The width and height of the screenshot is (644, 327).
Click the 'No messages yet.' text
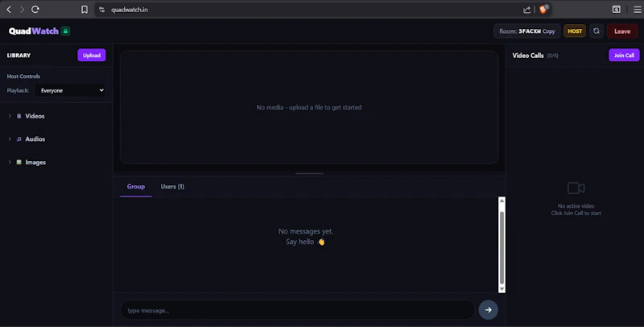click(x=306, y=231)
